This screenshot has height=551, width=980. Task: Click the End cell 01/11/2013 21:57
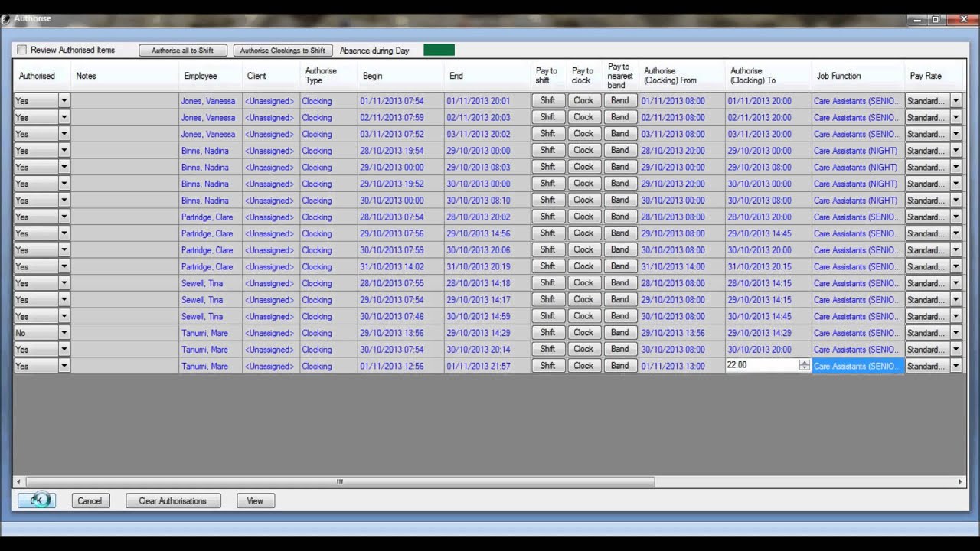click(x=488, y=366)
